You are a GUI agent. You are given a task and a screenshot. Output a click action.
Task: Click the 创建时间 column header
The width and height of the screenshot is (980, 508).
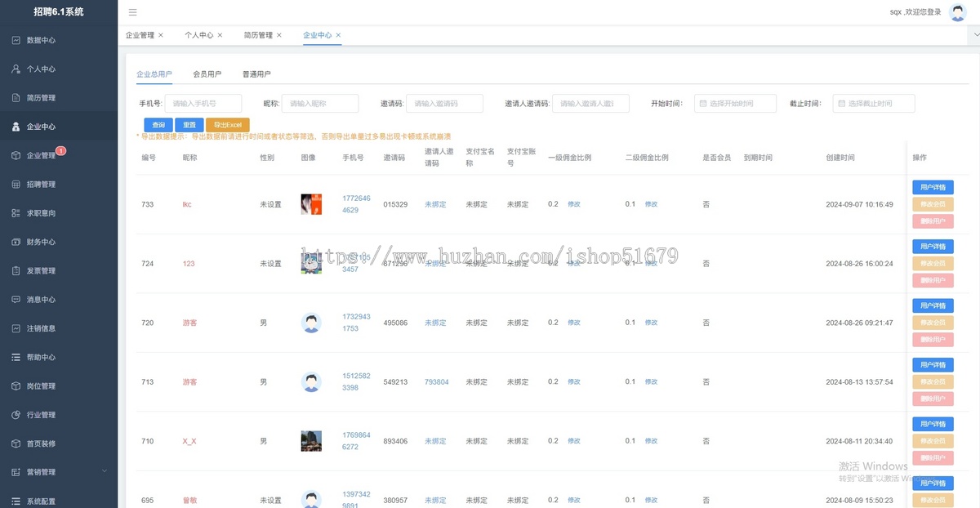point(840,158)
